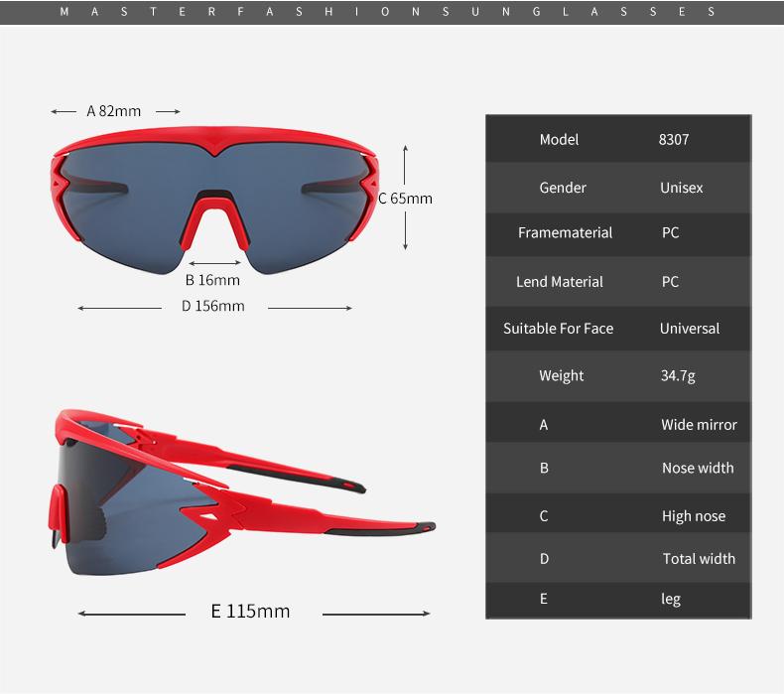Click the 'Framematerial' table cell
Screen dimensions: 784x694
point(565,232)
